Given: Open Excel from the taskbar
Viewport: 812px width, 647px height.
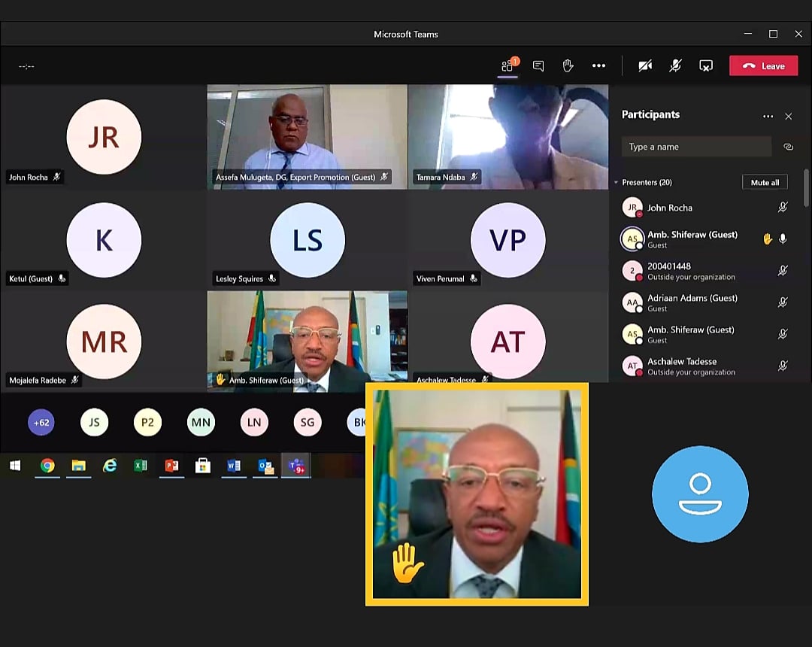Looking at the screenshot, I should click(141, 466).
